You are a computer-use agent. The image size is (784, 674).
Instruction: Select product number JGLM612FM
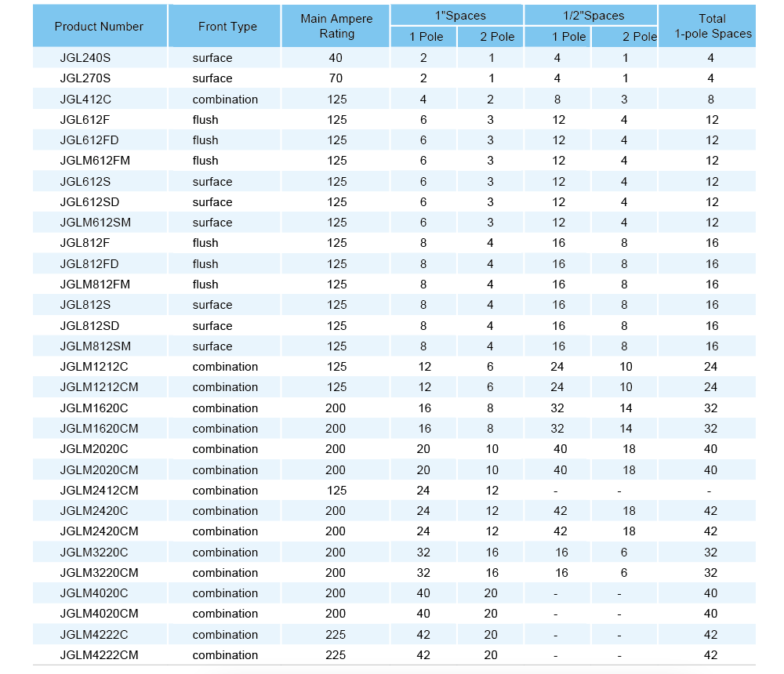tap(95, 161)
